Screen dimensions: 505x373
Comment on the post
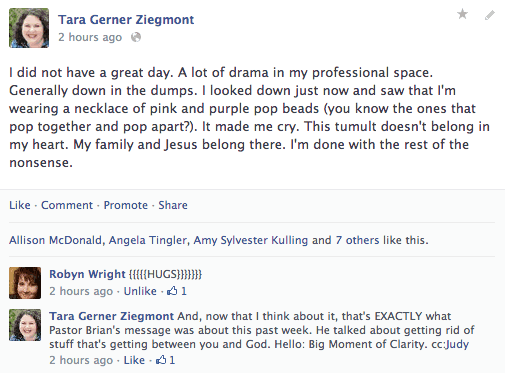pos(67,205)
